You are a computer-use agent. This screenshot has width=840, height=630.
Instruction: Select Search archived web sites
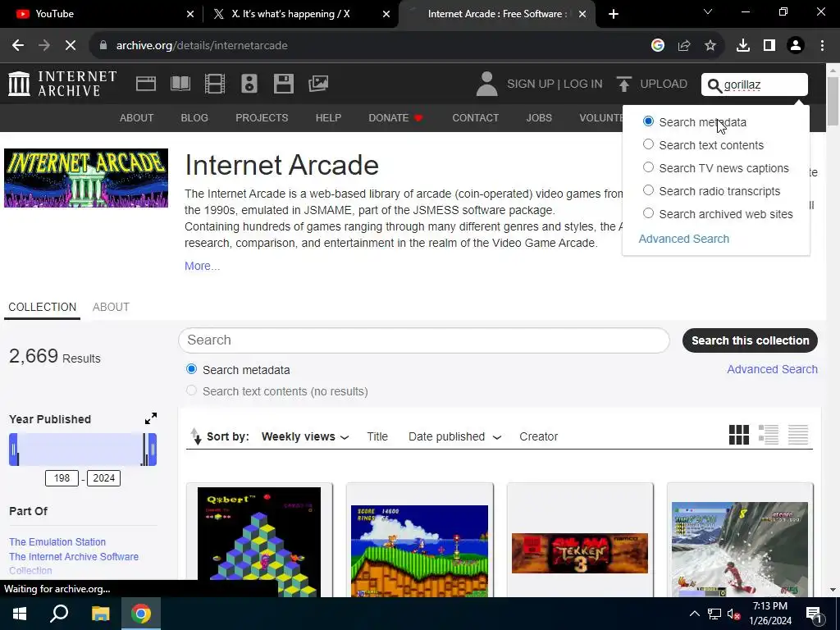pos(648,214)
